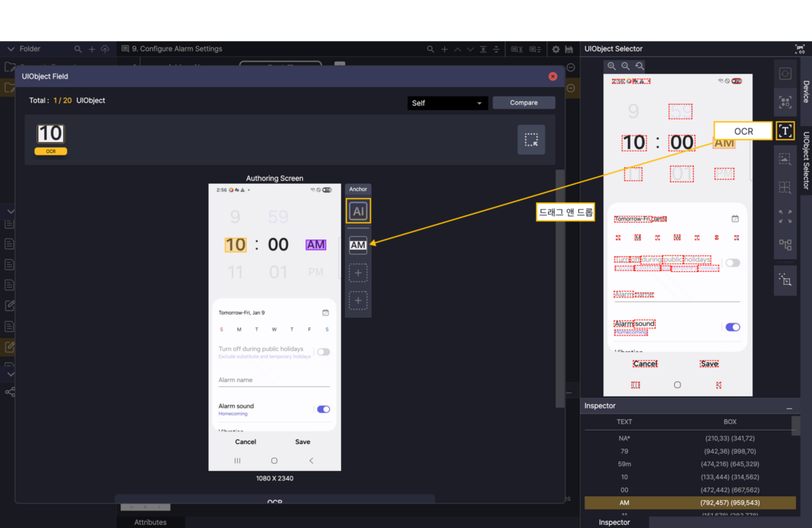Image resolution: width=812 pixels, height=528 pixels.
Task: Select the OCR text tool
Action: tap(785, 131)
